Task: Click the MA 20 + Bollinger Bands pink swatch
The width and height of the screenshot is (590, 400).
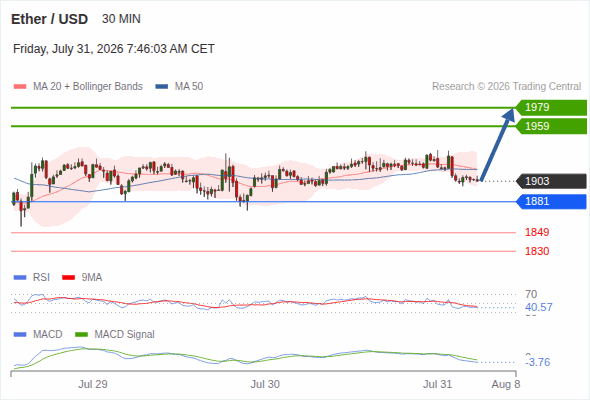Action: [20, 87]
